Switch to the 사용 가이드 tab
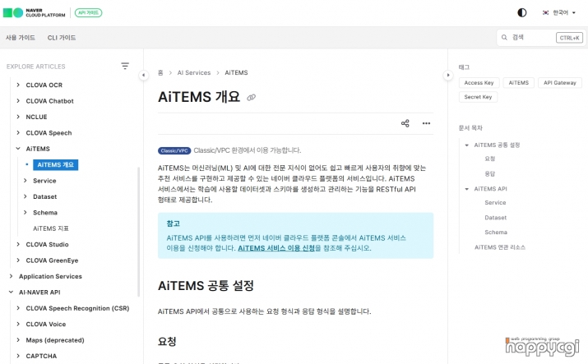Screen dimensions: 588x364 point(21,38)
